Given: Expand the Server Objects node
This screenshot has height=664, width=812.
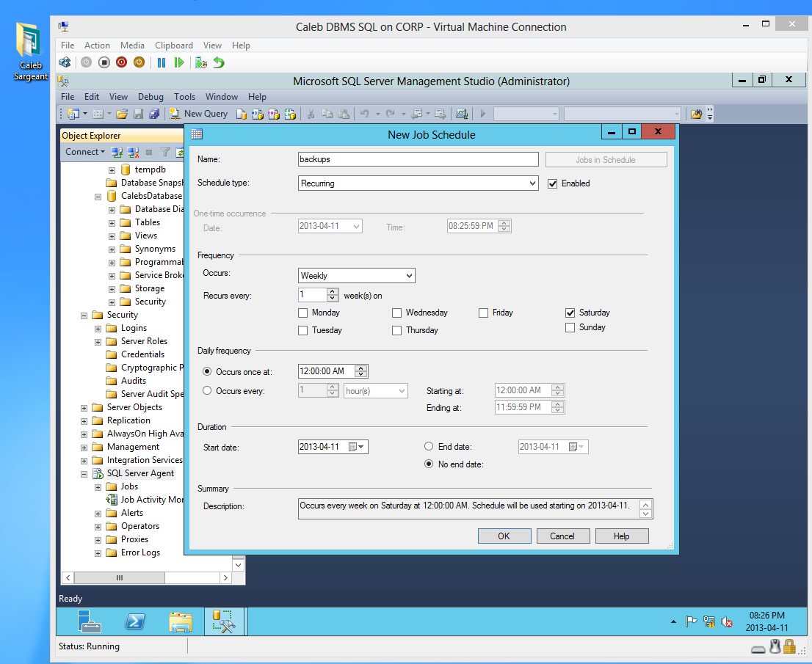Looking at the screenshot, I should [x=84, y=408].
